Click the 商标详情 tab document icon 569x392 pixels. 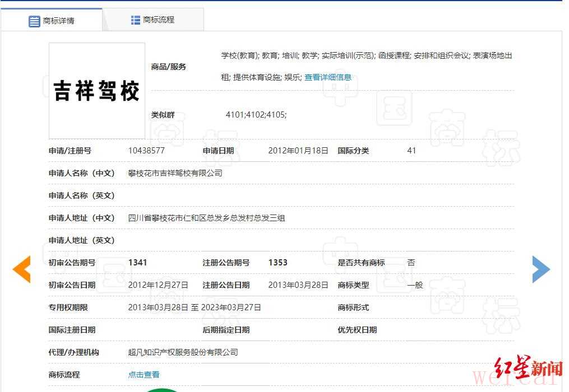click(x=34, y=21)
